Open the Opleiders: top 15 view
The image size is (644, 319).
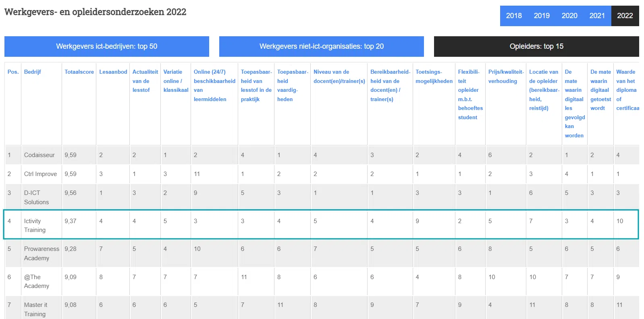tap(536, 46)
